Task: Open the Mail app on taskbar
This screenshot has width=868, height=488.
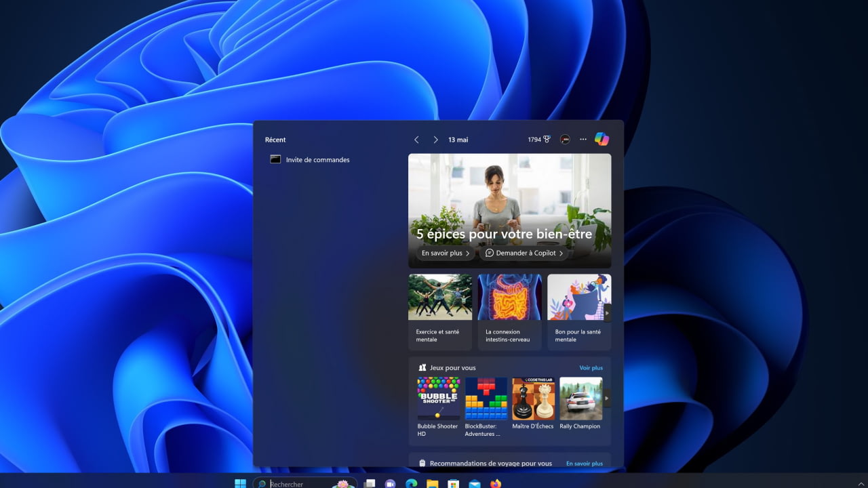Action: [475, 484]
